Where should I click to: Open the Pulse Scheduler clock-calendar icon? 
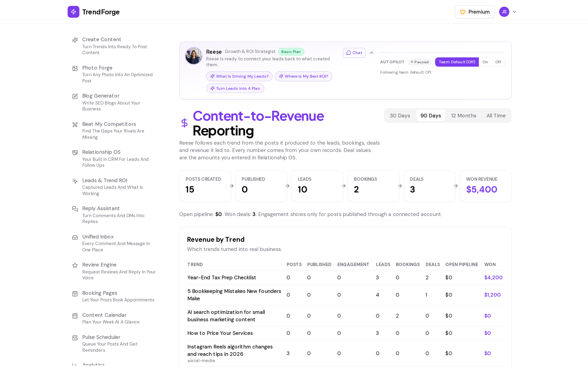click(75, 338)
